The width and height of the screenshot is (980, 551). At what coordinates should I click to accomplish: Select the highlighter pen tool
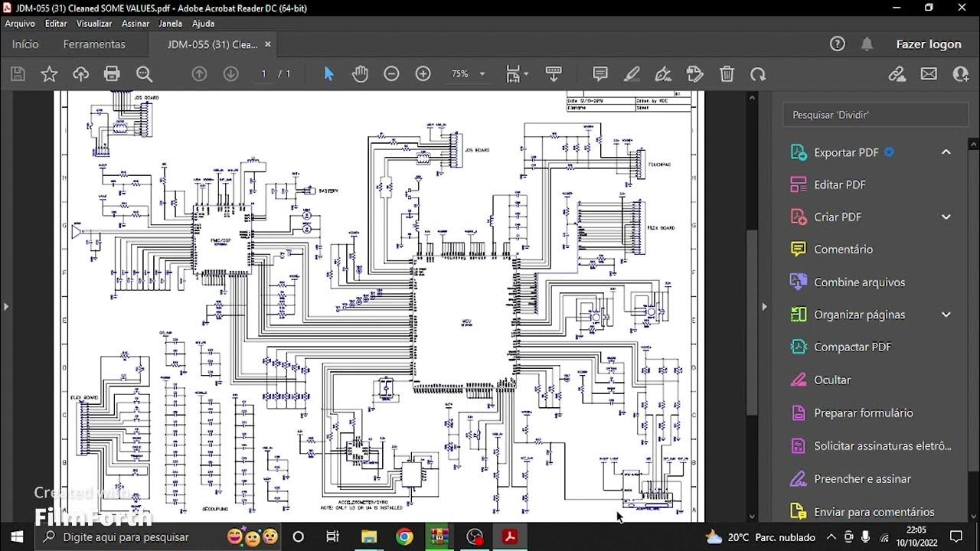[632, 74]
